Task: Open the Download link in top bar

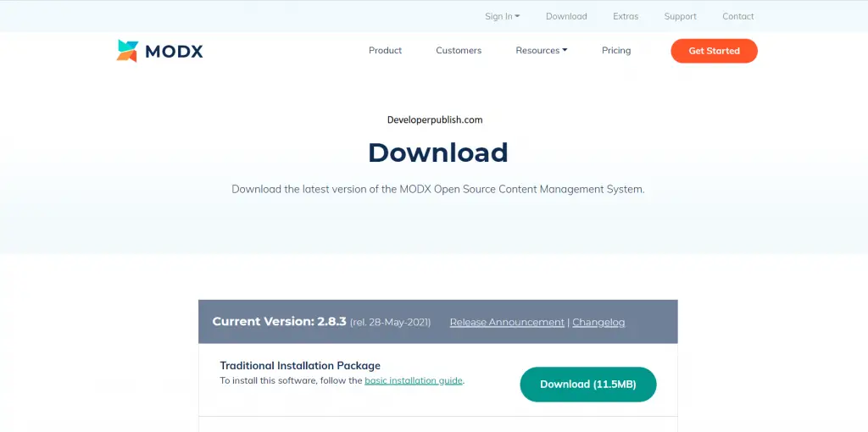Action: (566, 17)
